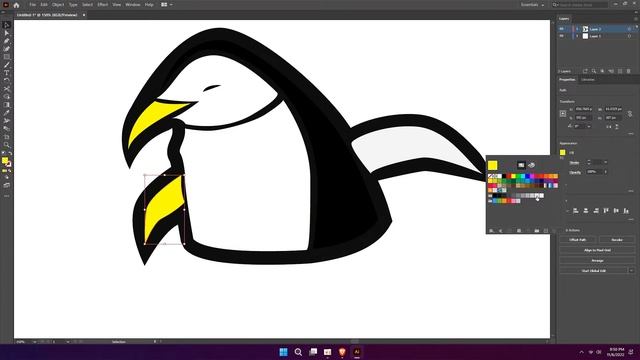Toggle visibility eye of Layer 2
Image resolution: width=640 pixels, height=360 pixels.
coord(562,29)
